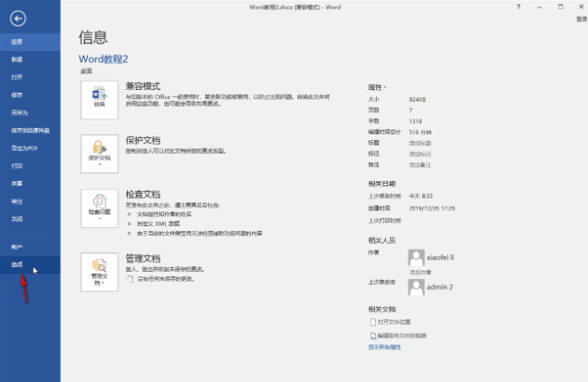Maximize or restore the Word window
This screenshot has height=382, width=588.
coord(560,6)
